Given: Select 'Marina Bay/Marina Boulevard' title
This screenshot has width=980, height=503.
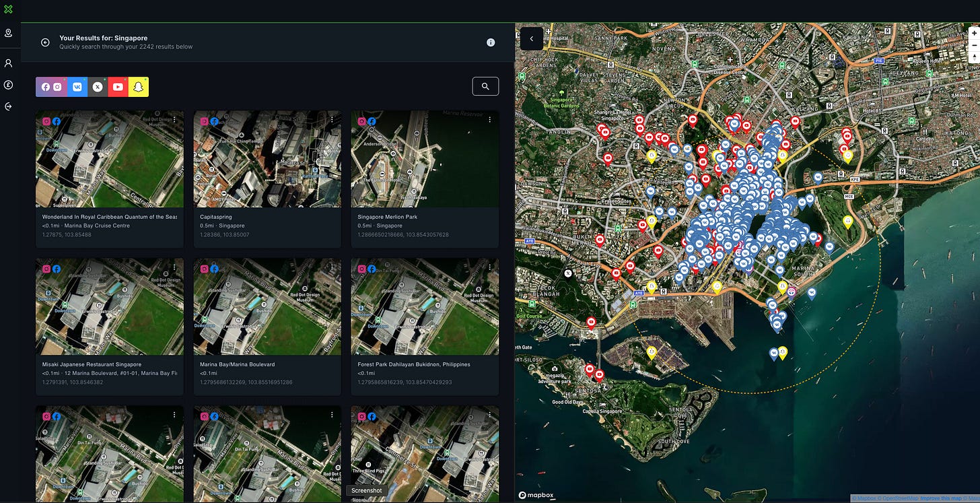Looking at the screenshot, I should [238, 364].
